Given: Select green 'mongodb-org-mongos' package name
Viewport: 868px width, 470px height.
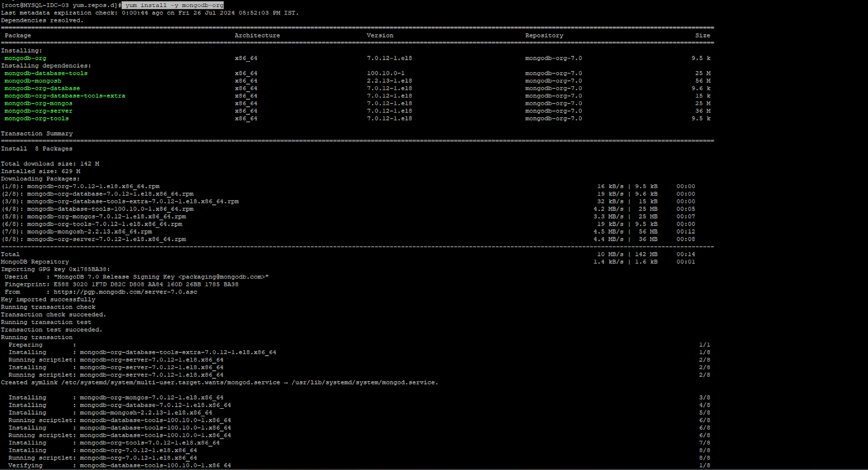Looking at the screenshot, I should point(39,104).
